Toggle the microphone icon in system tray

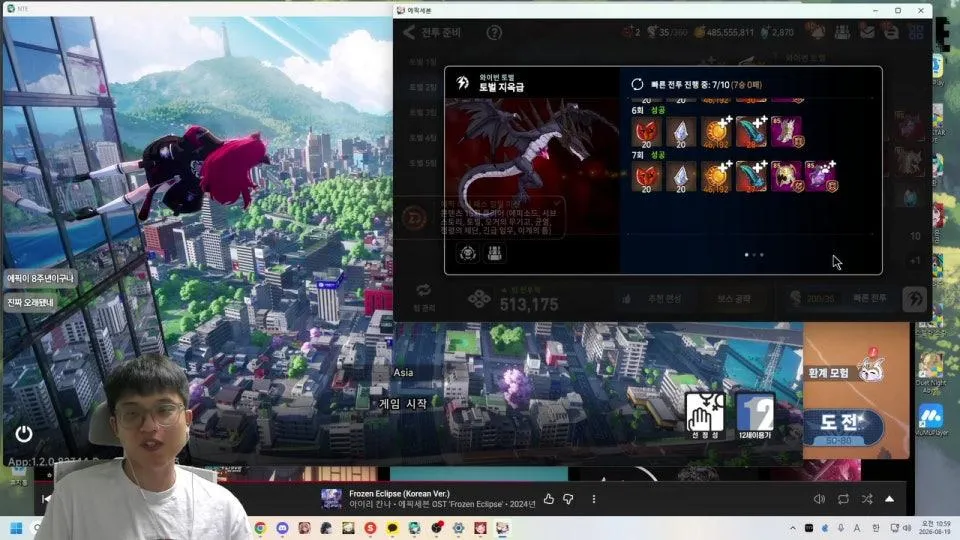coord(841,528)
